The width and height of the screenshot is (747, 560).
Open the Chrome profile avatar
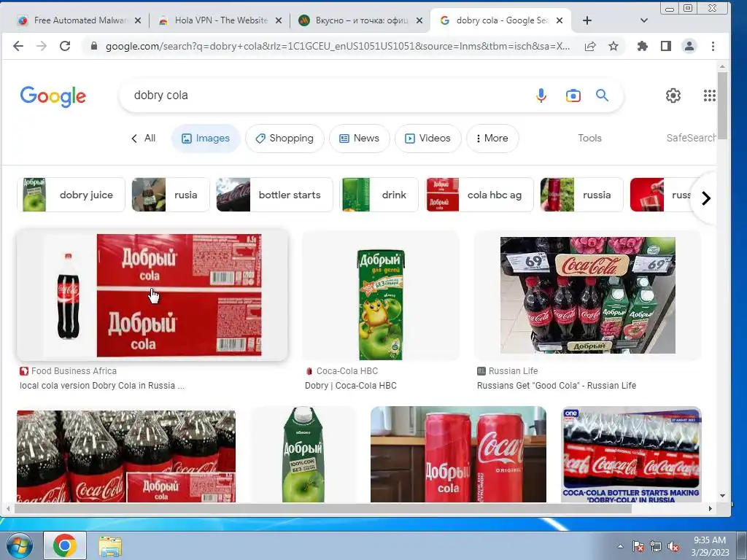pos(689,46)
